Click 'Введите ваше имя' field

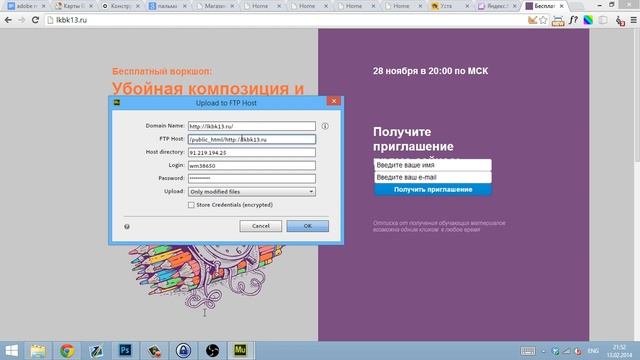(433, 165)
